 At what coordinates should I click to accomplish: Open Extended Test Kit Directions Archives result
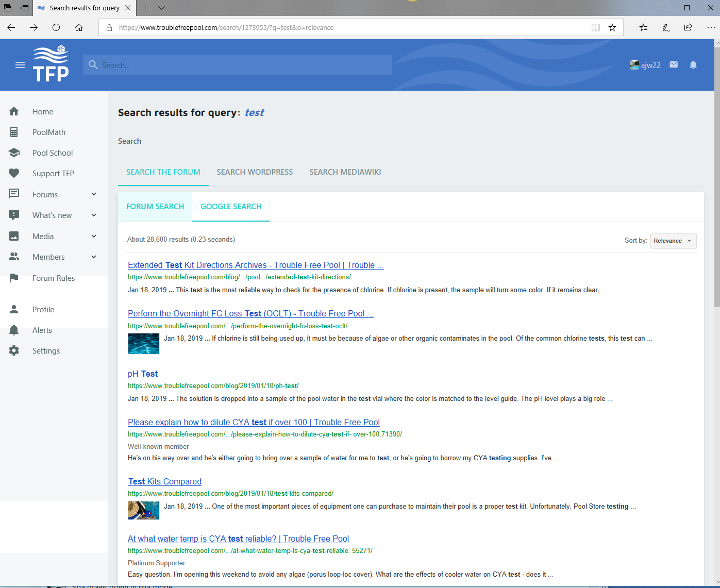pyautogui.click(x=256, y=265)
